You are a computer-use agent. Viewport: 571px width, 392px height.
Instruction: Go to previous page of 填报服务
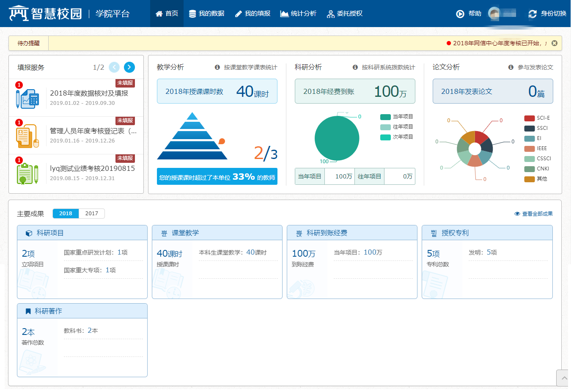tap(114, 67)
